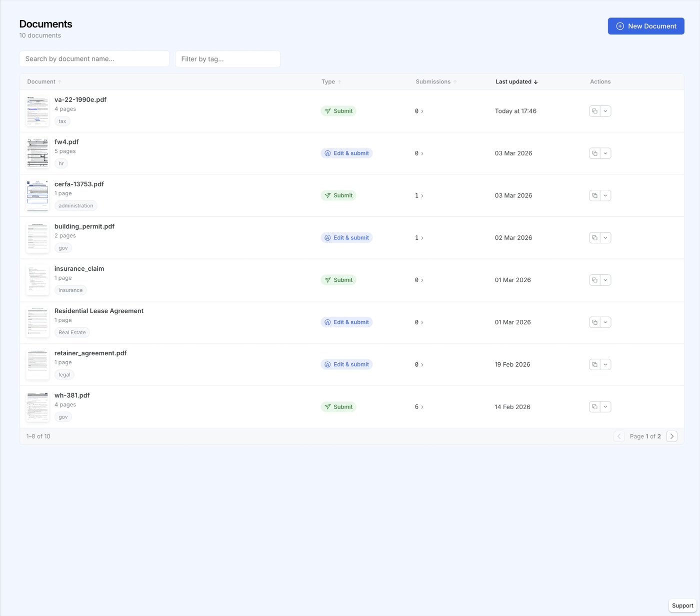The width and height of the screenshot is (700, 616).
Task: Toggle the Document column sort arrow
Action: (x=59, y=81)
